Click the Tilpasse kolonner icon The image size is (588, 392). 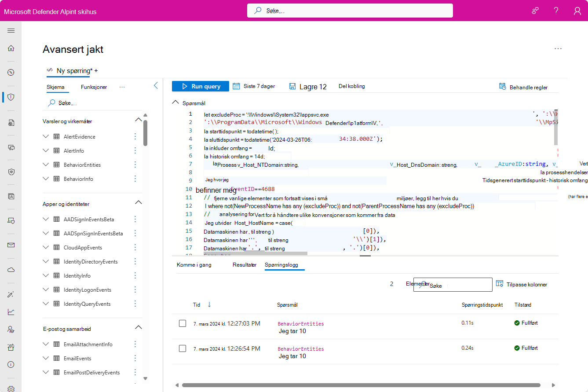pyautogui.click(x=500, y=284)
